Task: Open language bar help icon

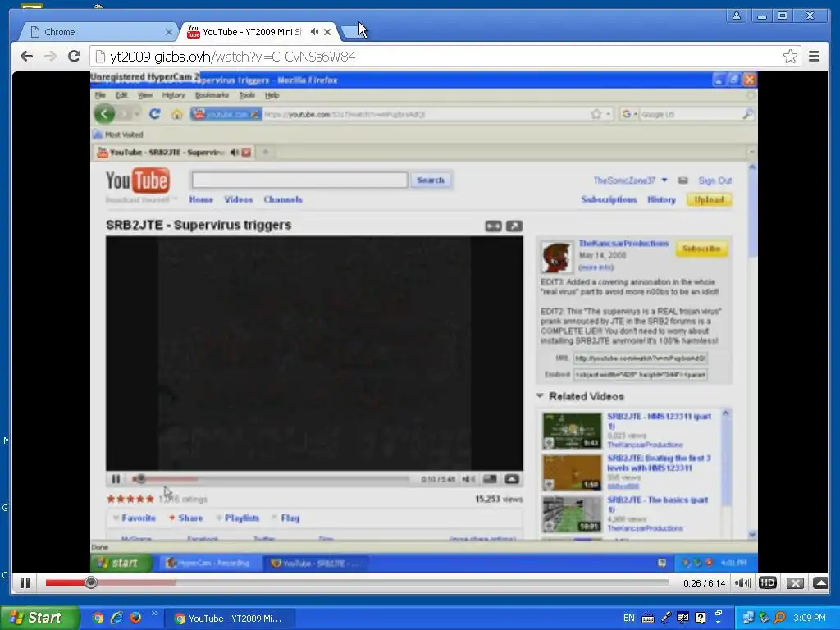Action: coord(700,618)
